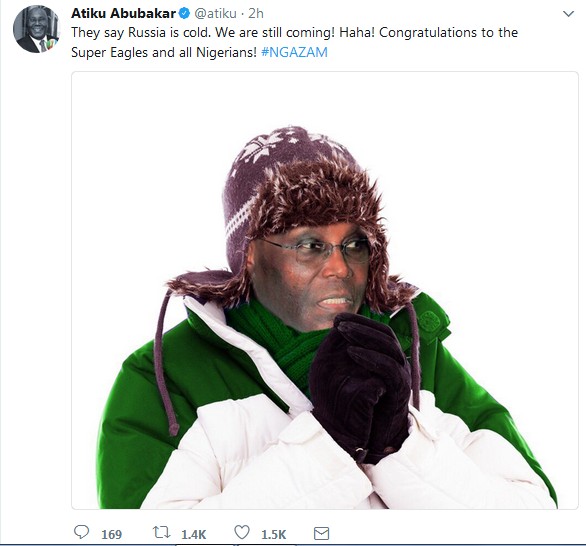Open Atiku Abubakar's profile avatar

pos(36,29)
